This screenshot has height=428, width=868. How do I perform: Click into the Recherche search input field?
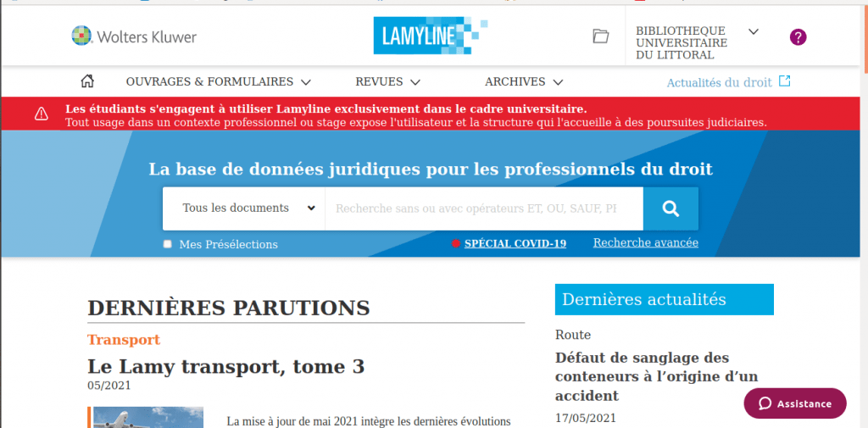pos(484,208)
